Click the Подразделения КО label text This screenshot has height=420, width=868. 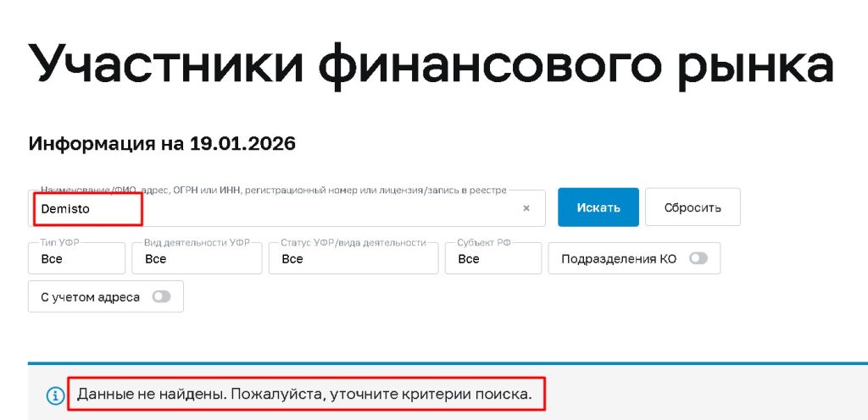pyautogui.click(x=619, y=259)
